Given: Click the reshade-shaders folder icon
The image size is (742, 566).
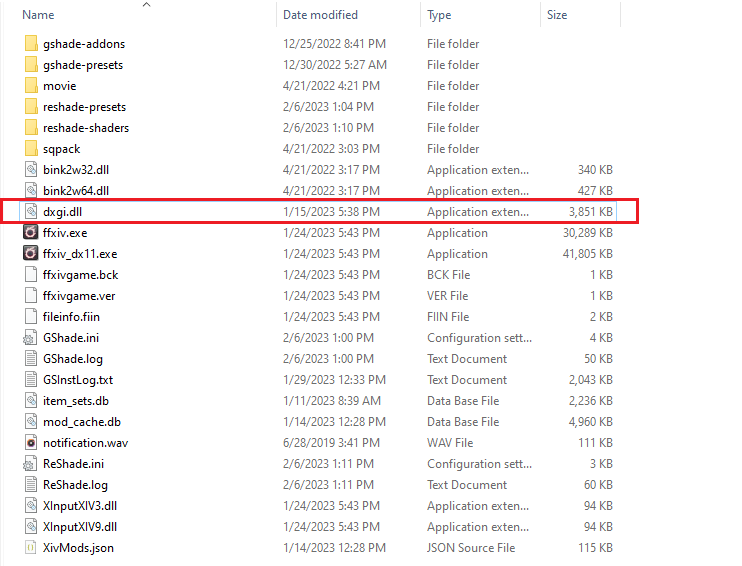Looking at the screenshot, I should point(31,128).
